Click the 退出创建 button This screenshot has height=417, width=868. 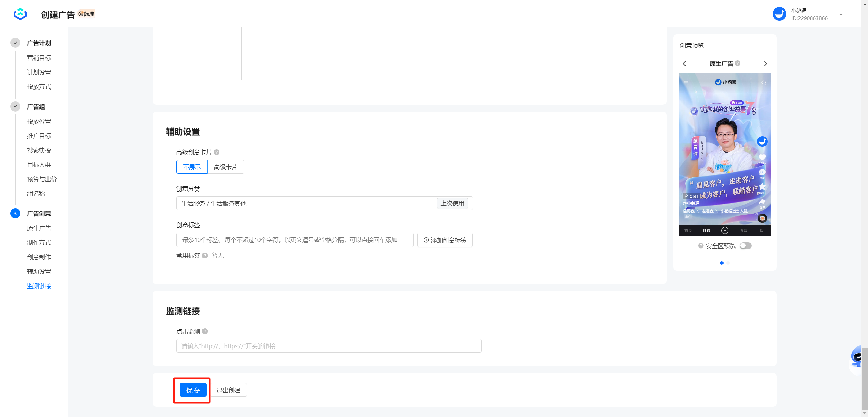pos(228,390)
